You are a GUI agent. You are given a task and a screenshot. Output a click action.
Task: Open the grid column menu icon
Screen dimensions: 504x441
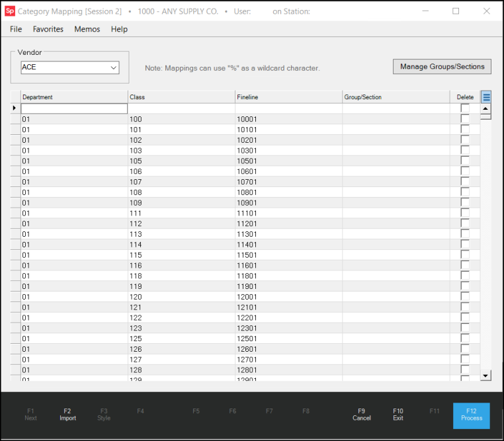pos(486,97)
